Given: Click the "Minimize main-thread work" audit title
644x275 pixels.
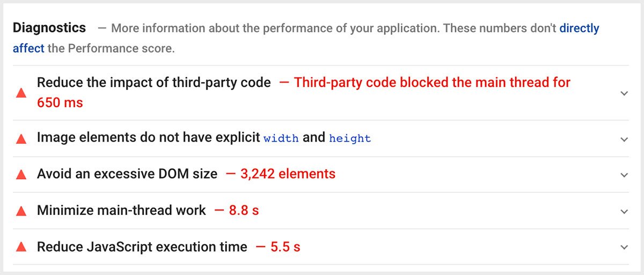Looking at the screenshot, I should [x=121, y=210].
